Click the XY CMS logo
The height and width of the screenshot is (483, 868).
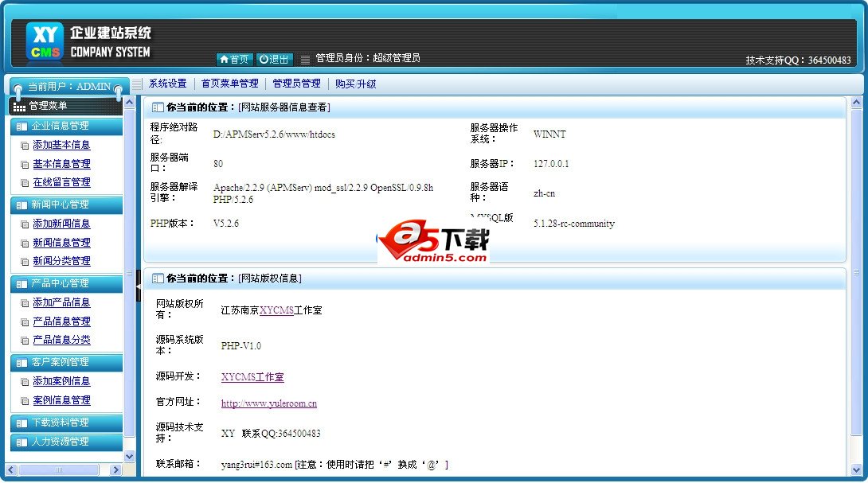45,41
